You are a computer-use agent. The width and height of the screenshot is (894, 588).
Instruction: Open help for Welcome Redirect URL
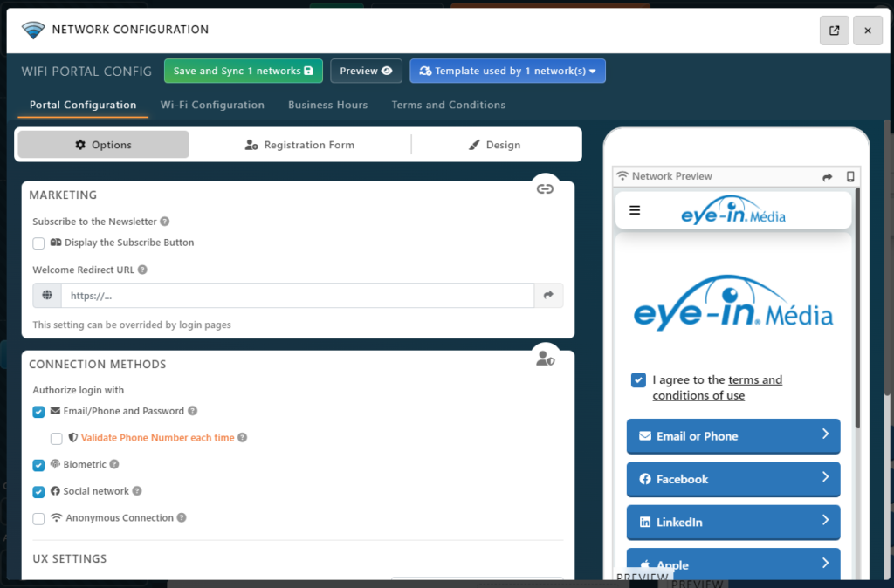pyautogui.click(x=142, y=270)
